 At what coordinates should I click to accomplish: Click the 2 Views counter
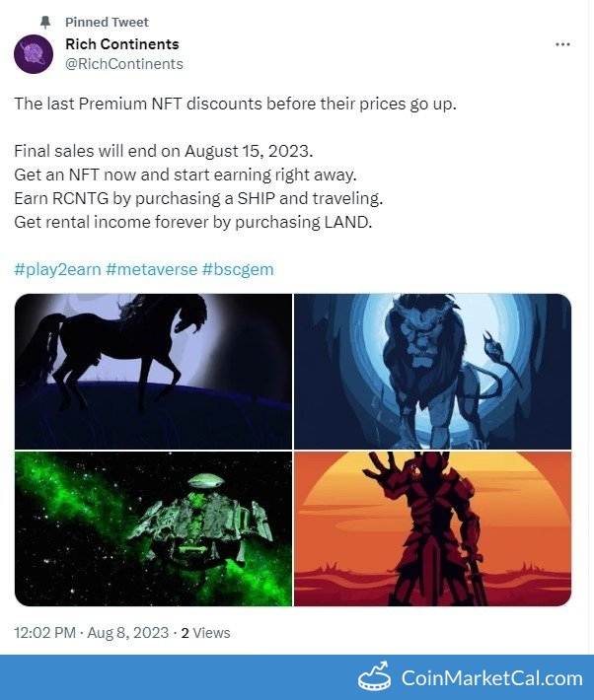click(x=205, y=633)
